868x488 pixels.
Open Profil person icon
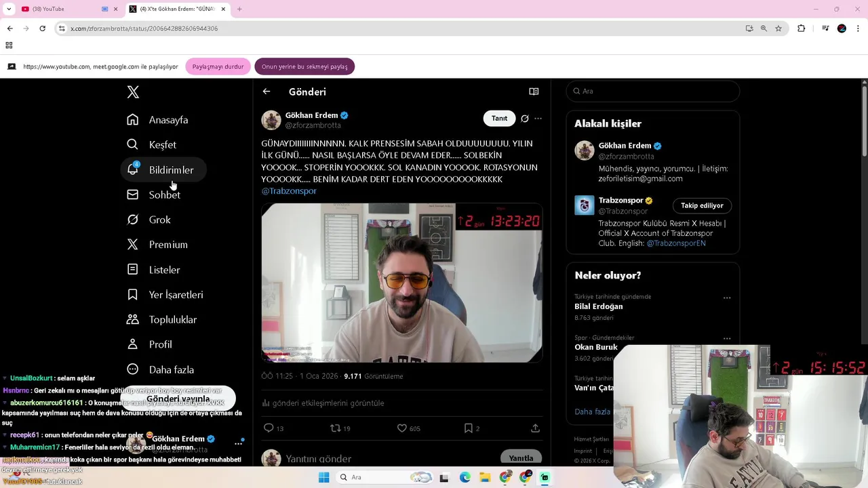pyautogui.click(x=133, y=344)
